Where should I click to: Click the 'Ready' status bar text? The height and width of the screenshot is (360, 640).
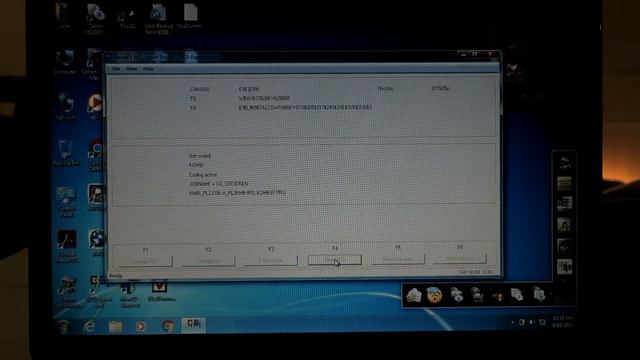tap(116, 276)
